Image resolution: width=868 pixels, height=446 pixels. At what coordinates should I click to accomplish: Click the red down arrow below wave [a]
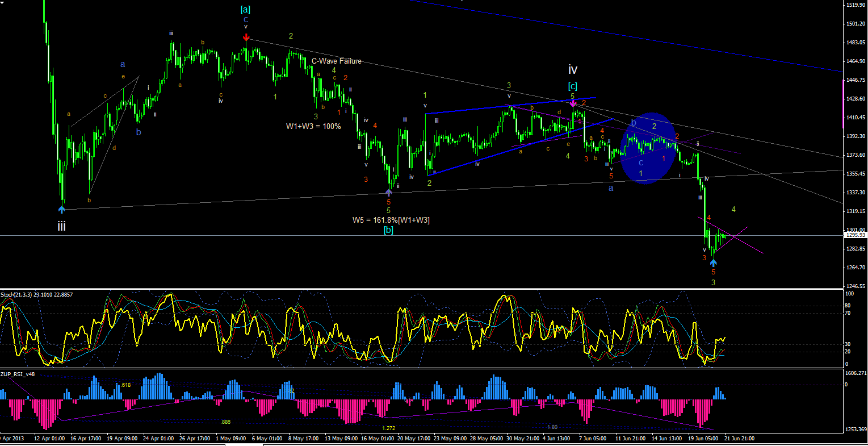click(246, 37)
